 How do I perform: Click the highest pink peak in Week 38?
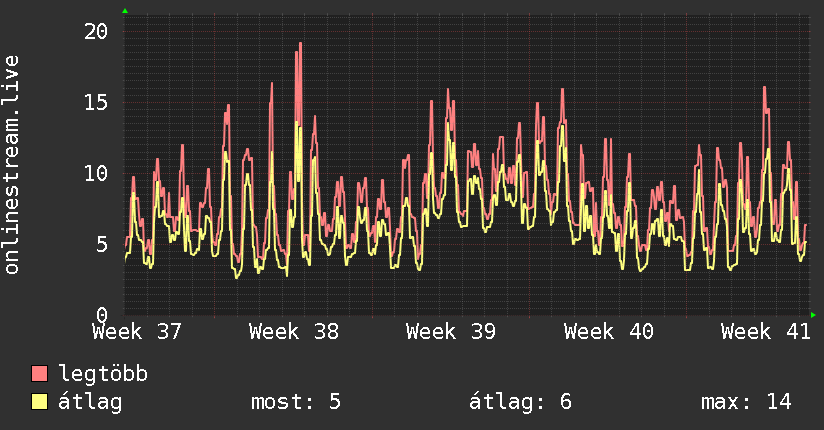pos(300,44)
